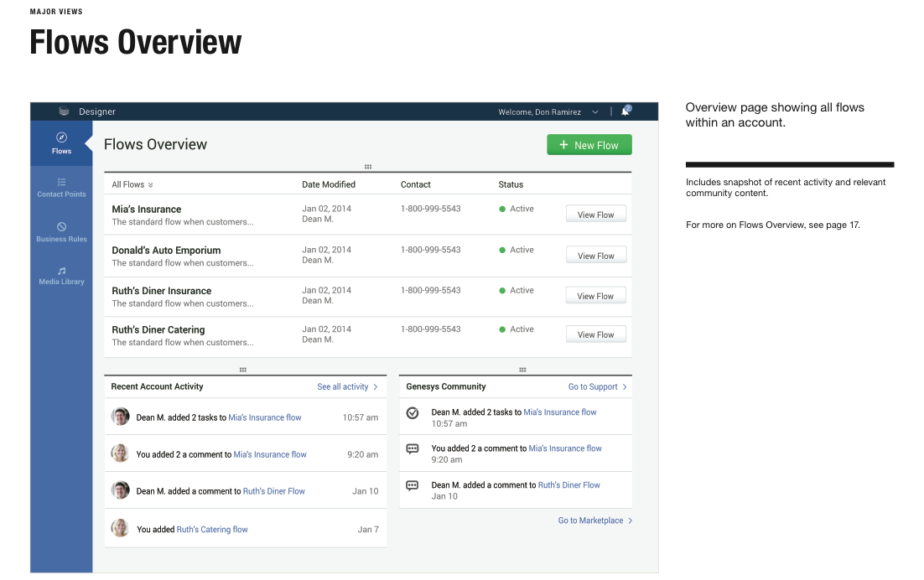Open Go to Marketplace link
Image resolution: width=924 pixels, height=580 pixels.
click(590, 520)
